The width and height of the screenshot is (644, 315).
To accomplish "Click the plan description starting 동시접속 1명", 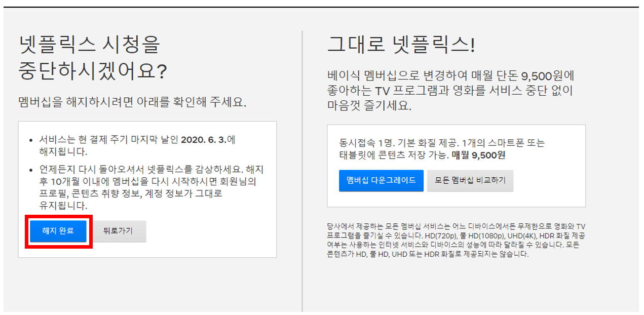I will point(442,149).
